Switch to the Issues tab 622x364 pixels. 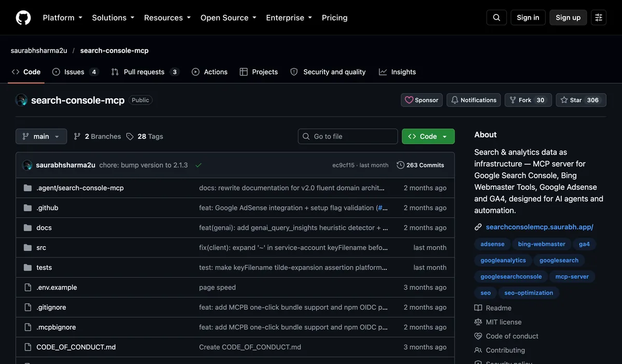[x=75, y=72]
